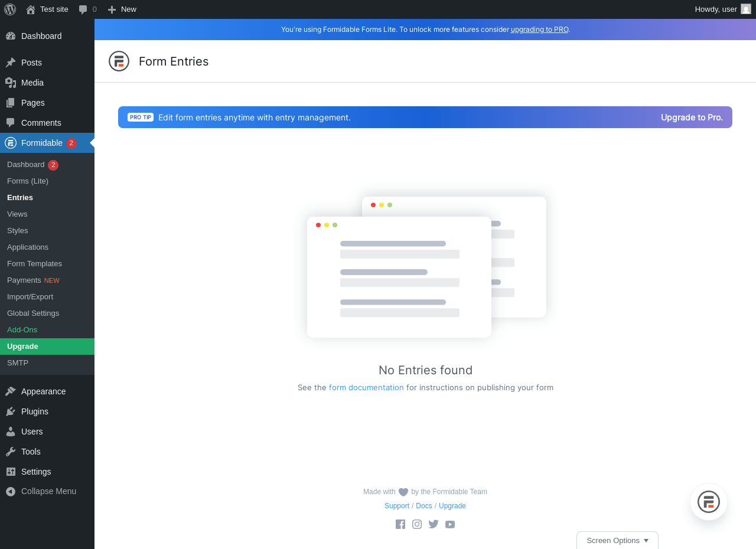Click the "No Entries found" heading

pyautogui.click(x=425, y=370)
